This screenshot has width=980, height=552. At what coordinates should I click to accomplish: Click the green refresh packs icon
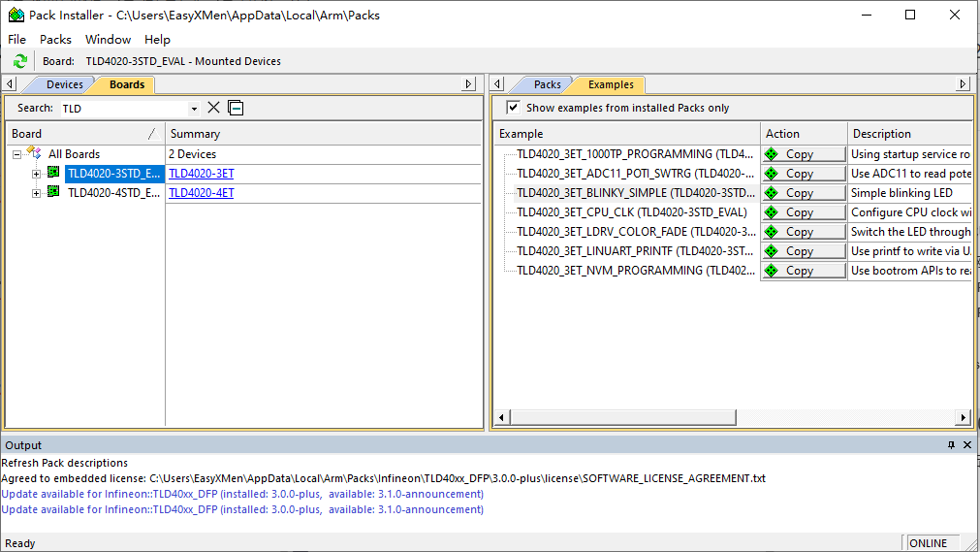(20, 61)
